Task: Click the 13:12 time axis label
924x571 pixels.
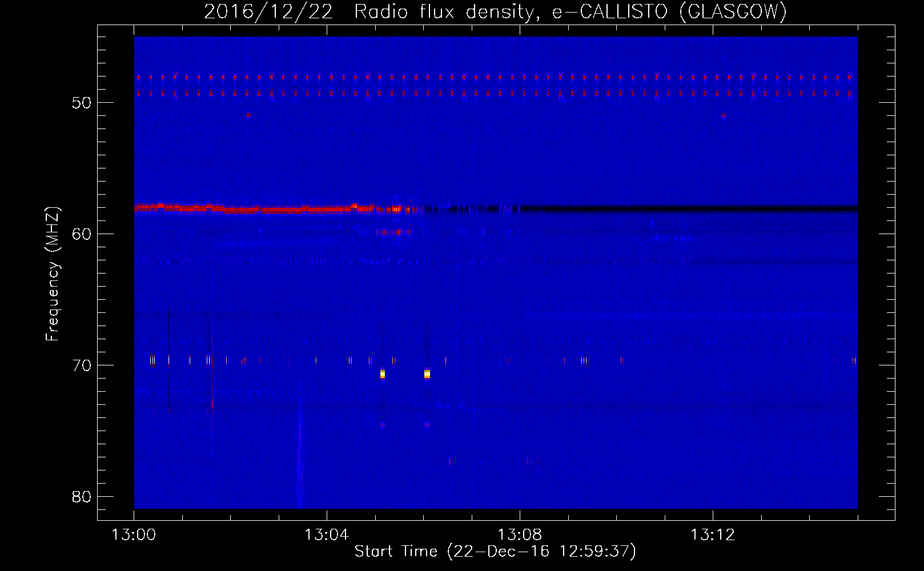Action: [x=713, y=535]
